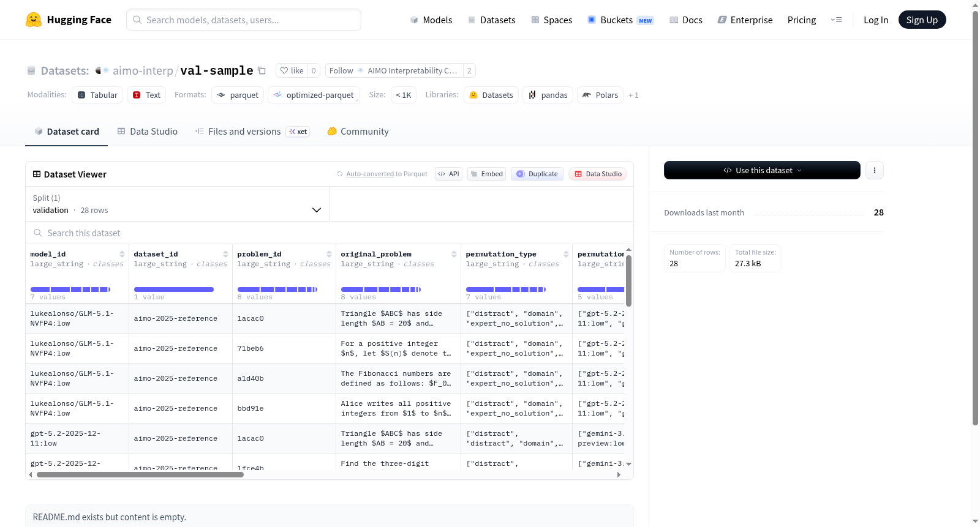Click the Sign Up button

point(922,20)
